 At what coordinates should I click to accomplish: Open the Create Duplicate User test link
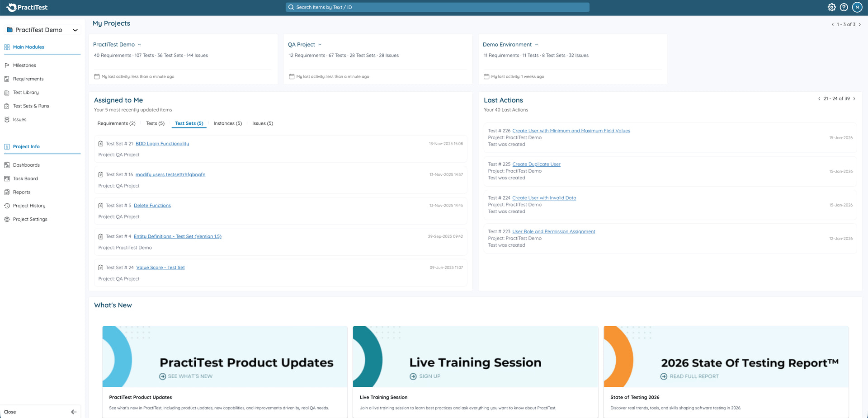(536, 164)
